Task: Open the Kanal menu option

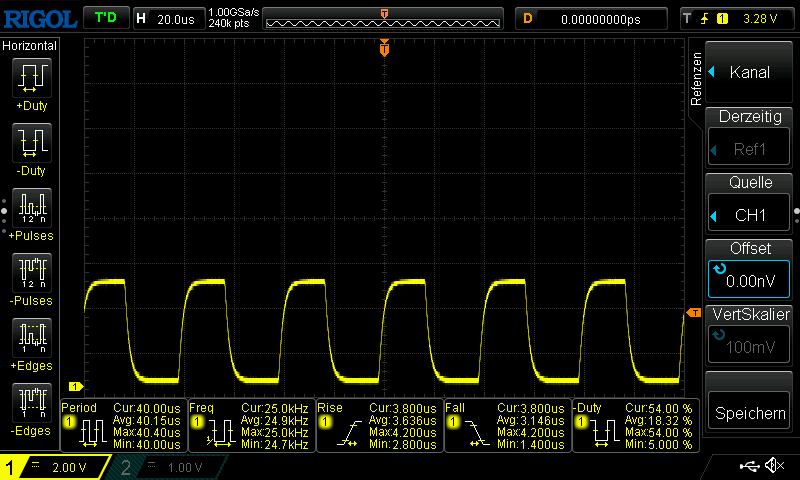Action: point(749,72)
